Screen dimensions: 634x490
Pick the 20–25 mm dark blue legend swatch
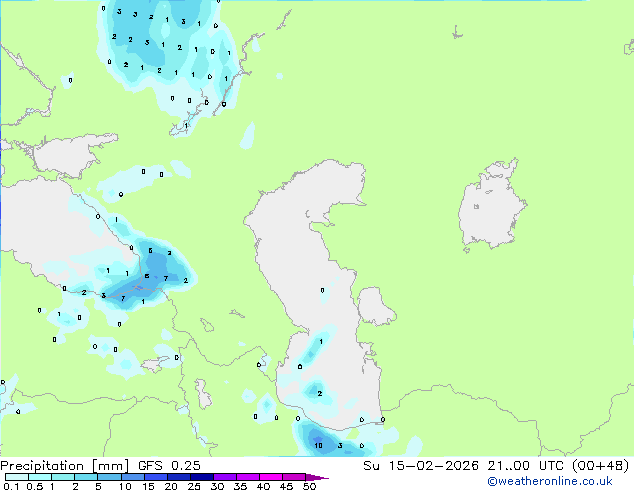pos(178,477)
